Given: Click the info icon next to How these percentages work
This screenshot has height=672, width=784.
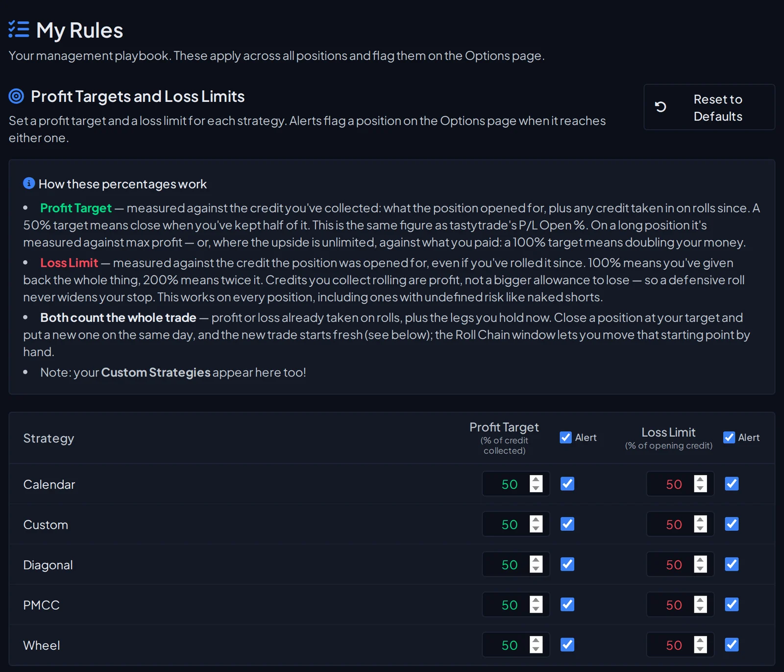Looking at the screenshot, I should (x=29, y=183).
